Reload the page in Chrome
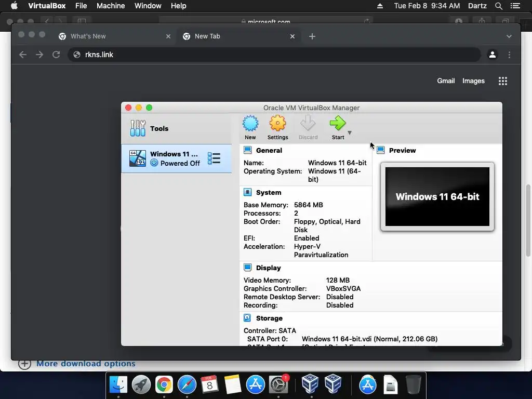 (56, 55)
